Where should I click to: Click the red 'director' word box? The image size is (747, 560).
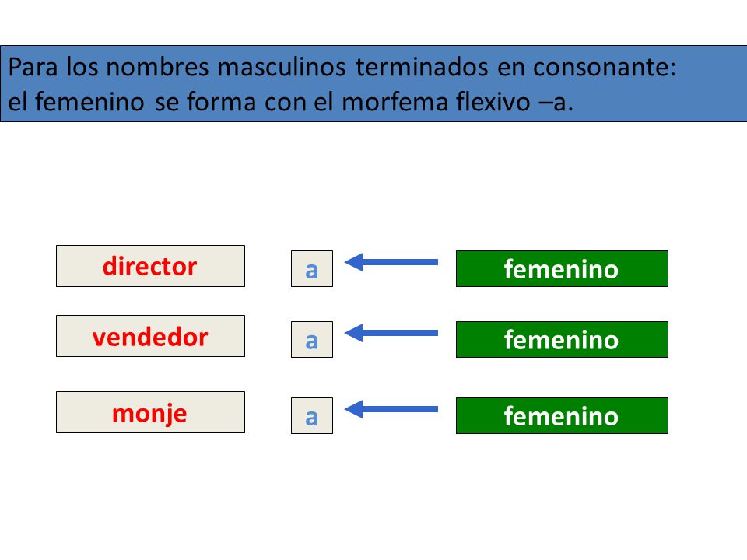click(x=150, y=266)
